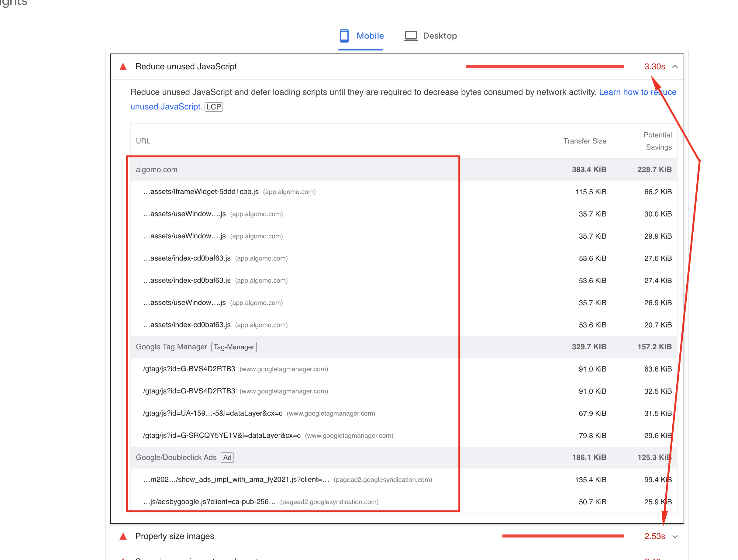The width and height of the screenshot is (738, 560).
Task: Click the 228.7 KiB potential savings total
Action: pyautogui.click(x=654, y=170)
